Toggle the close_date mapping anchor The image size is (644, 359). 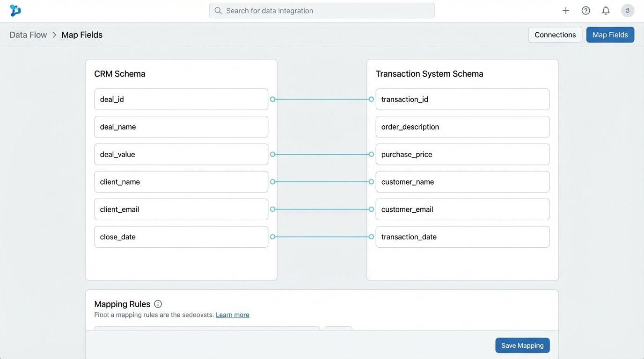272,237
